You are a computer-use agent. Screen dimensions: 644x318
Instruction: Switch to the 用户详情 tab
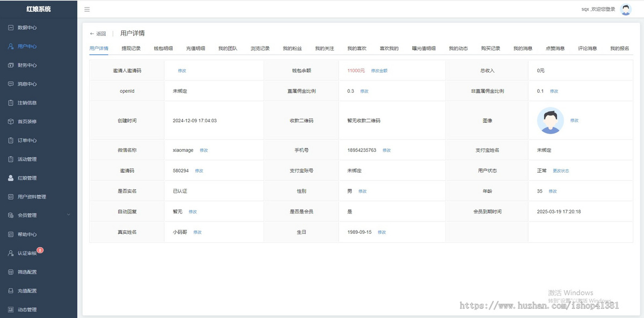coord(99,48)
